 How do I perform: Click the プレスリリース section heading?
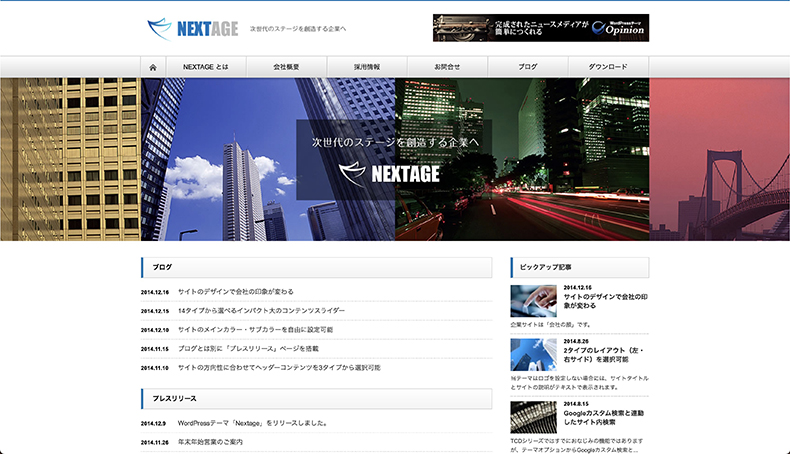[x=316, y=399]
